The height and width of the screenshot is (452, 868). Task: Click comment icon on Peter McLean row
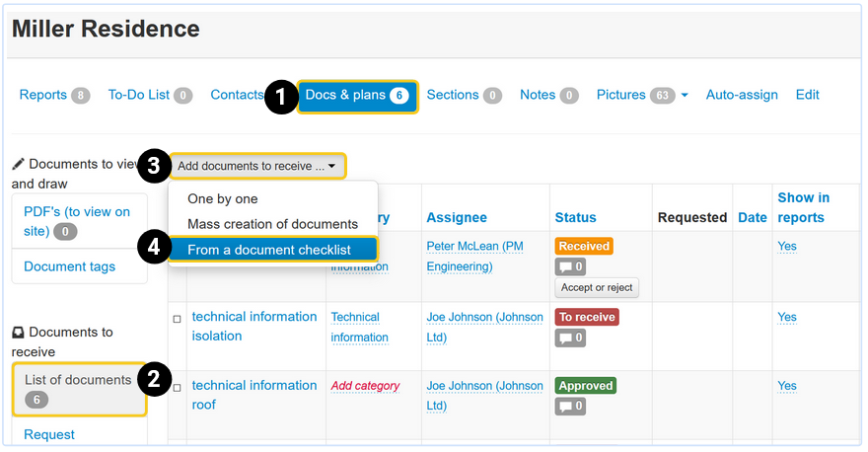pyautogui.click(x=571, y=266)
